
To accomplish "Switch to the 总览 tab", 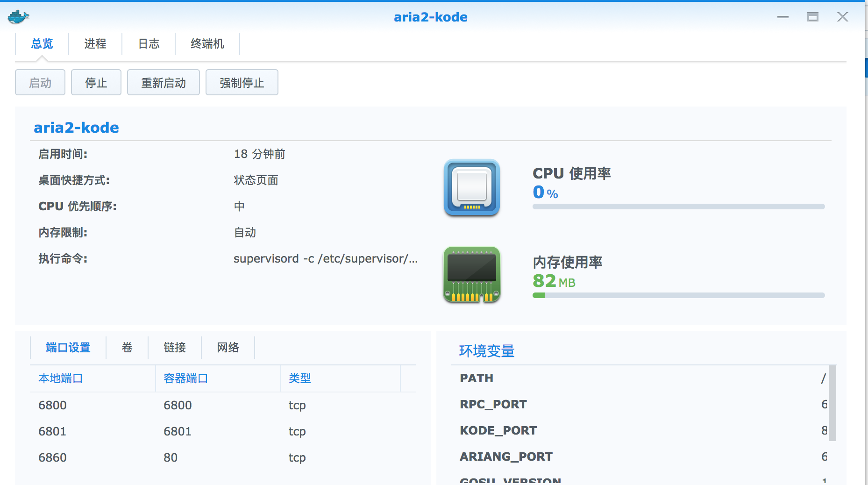I will [42, 44].
